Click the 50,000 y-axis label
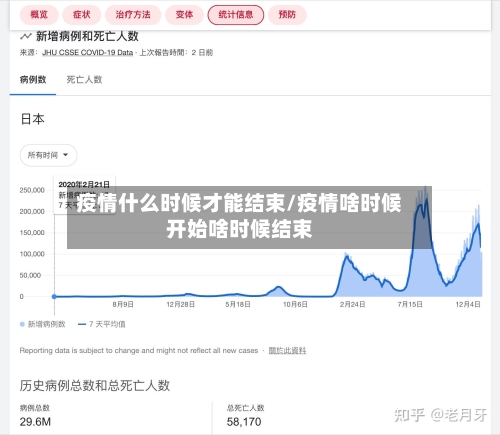 [x=30, y=276]
